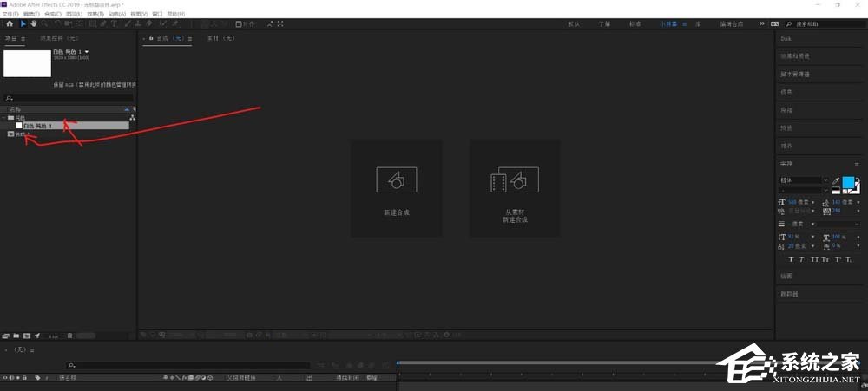Screen dimensions: 868x391
Task: Expand the workspace overflow chevrons
Action: click(x=762, y=23)
